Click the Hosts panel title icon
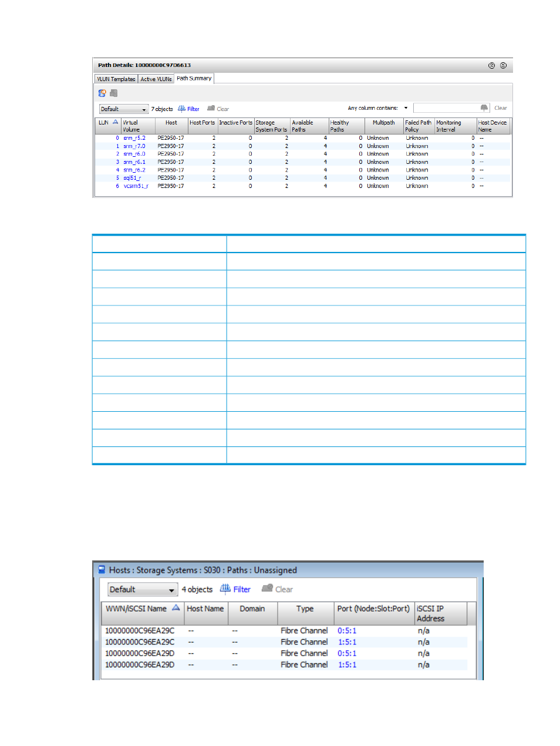The width and height of the screenshot is (560, 746). click(x=102, y=570)
